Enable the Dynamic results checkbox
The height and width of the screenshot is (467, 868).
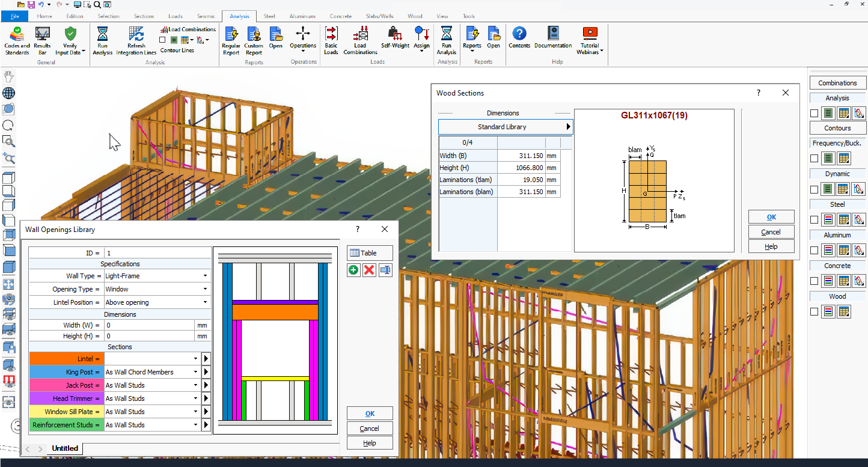pyautogui.click(x=814, y=189)
